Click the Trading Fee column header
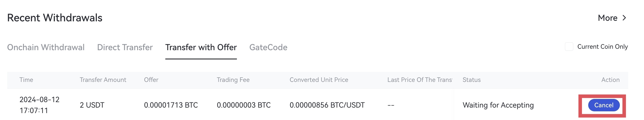The width and height of the screenshot is (644, 120). click(x=233, y=80)
